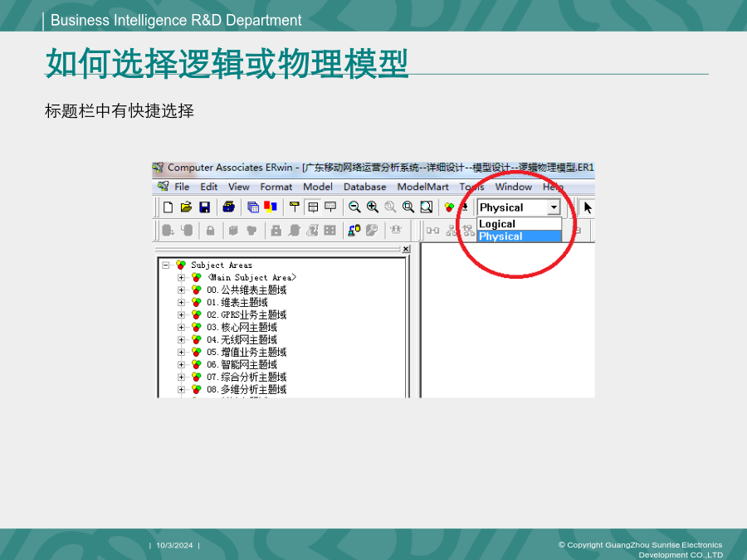The image size is (747, 560).
Task: Click the Subject Areas root node icon
Action: click(x=181, y=265)
